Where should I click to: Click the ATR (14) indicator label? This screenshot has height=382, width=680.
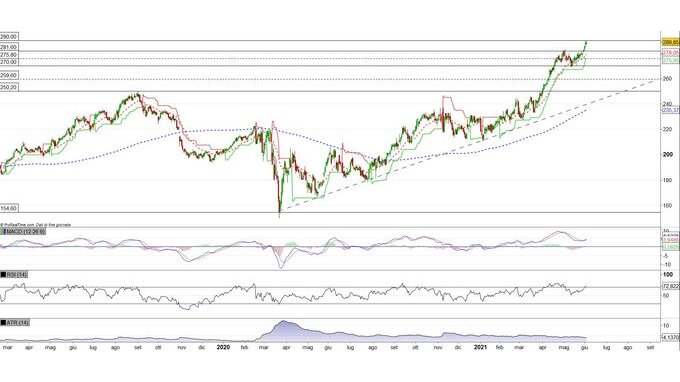[x=17, y=323]
